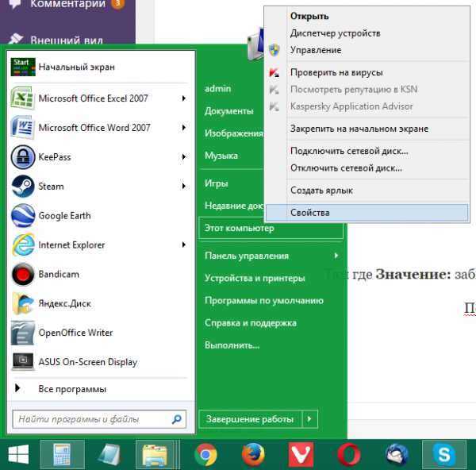Click Все программы label

coord(72,389)
